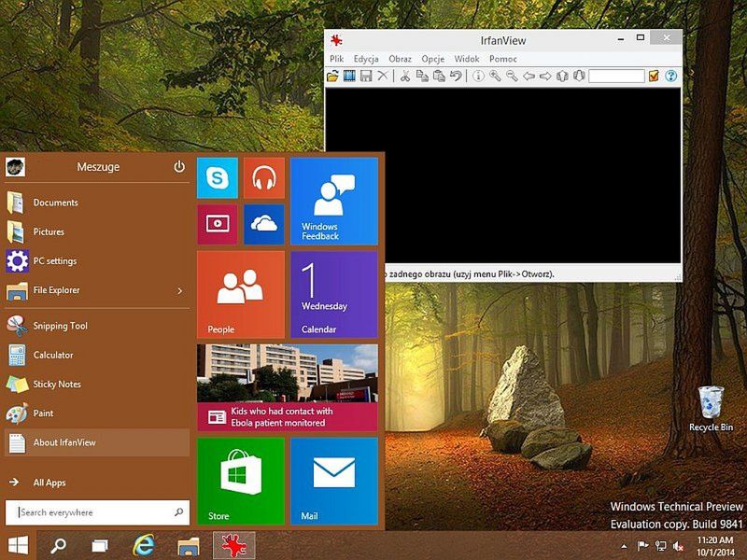Click the muted volume tray icon
This screenshot has height=560, width=747.
coord(678,546)
